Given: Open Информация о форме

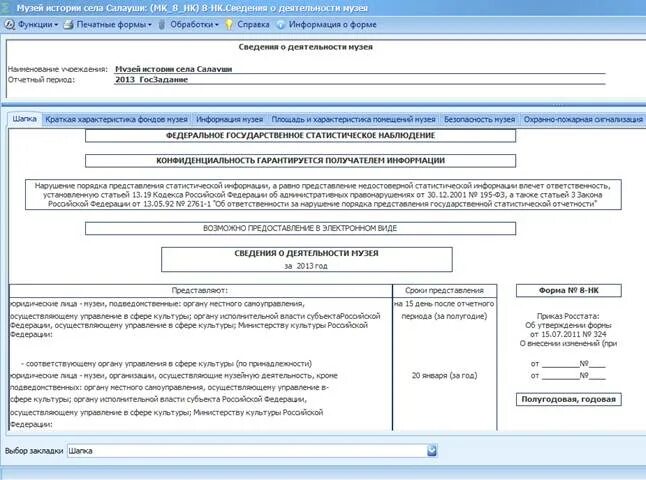Looking at the screenshot, I should (326, 25).
